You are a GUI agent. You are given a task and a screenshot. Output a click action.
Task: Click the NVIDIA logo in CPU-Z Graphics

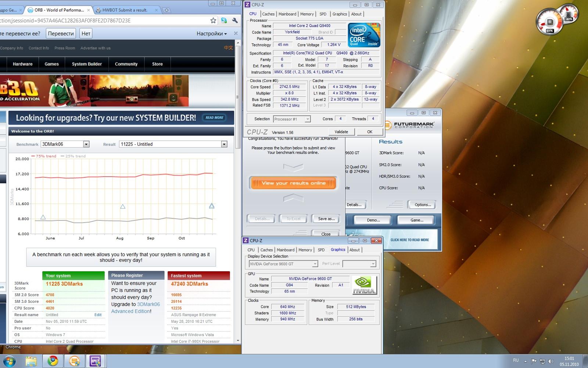pos(364,286)
